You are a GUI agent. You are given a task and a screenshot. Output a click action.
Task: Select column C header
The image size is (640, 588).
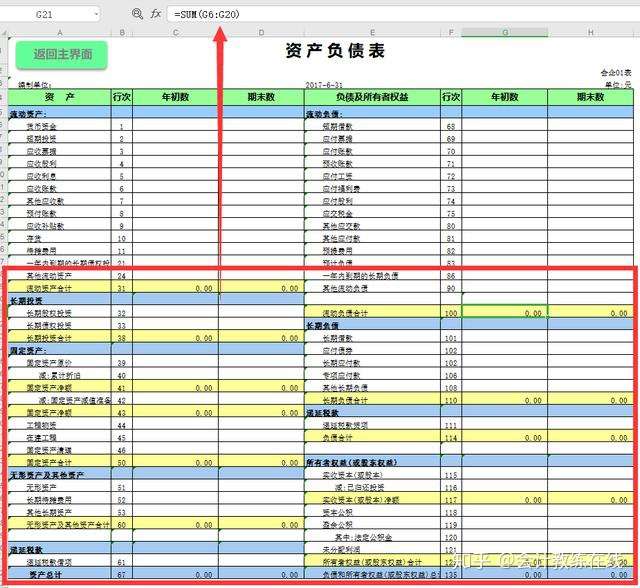(176, 32)
